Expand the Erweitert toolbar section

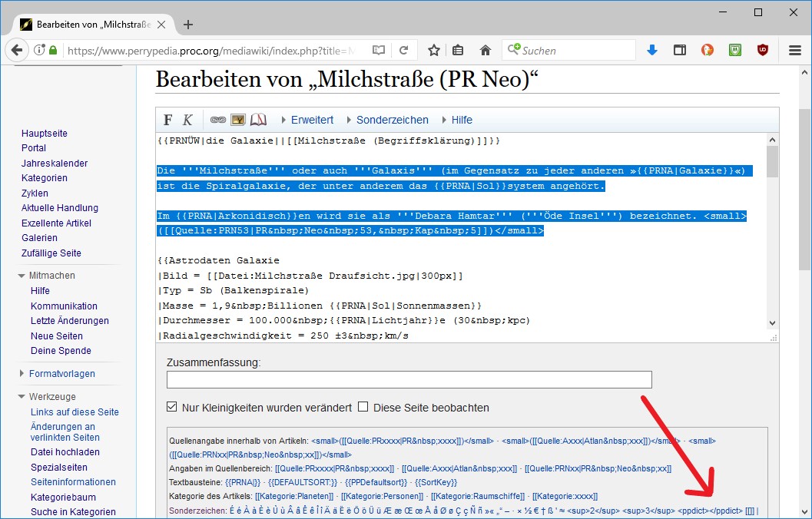pyautogui.click(x=307, y=120)
